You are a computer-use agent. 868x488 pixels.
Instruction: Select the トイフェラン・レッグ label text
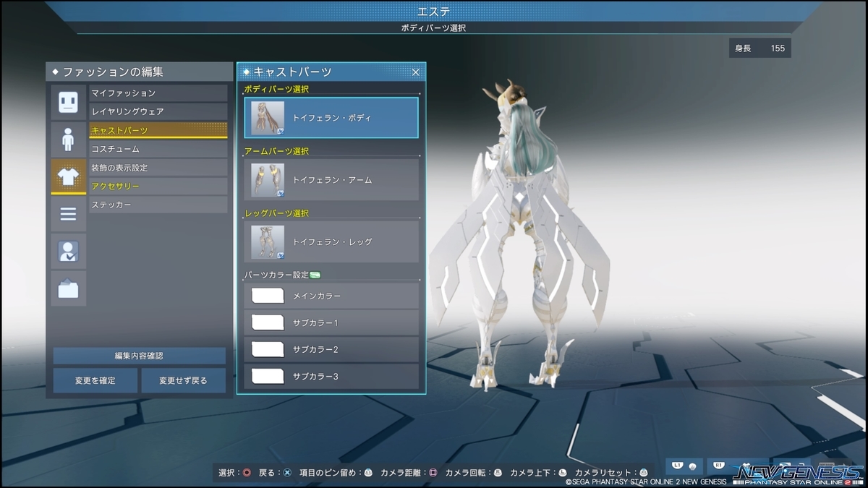coord(332,242)
